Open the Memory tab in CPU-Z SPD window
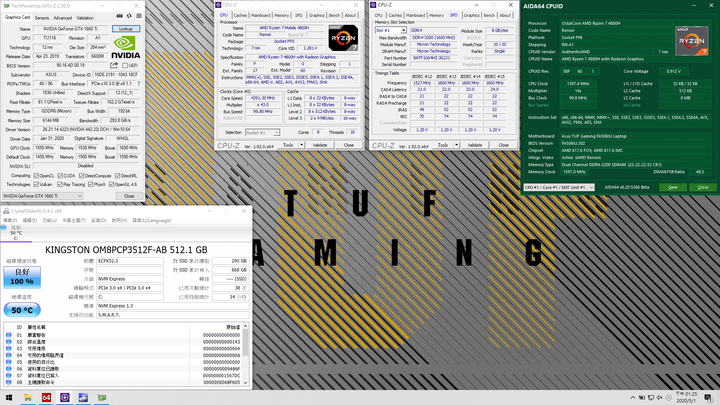The height and width of the screenshot is (405, 720). coord(436,15)
